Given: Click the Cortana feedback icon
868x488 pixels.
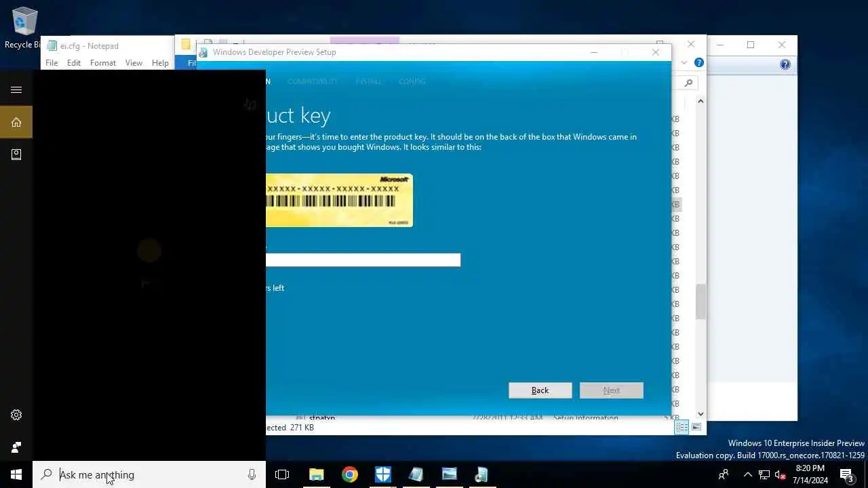Looking at the screenshot, I should (x=16, y=447).
